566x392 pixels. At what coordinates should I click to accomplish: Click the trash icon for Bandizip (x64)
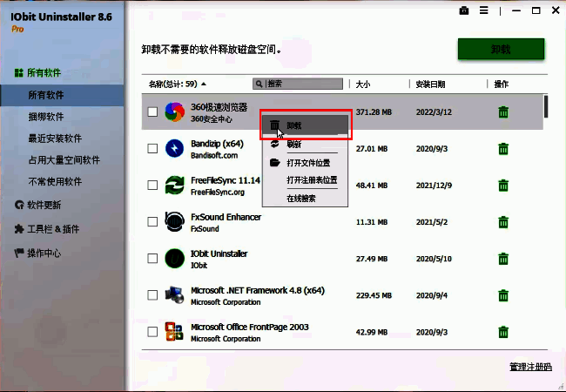pyautogui.click(x=503, y=149)
